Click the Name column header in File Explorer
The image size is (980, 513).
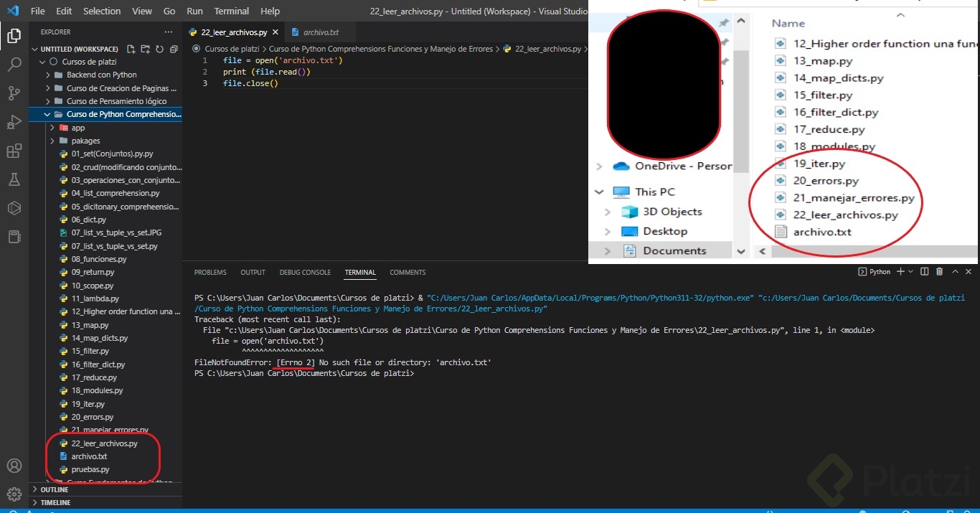[788, 23]
